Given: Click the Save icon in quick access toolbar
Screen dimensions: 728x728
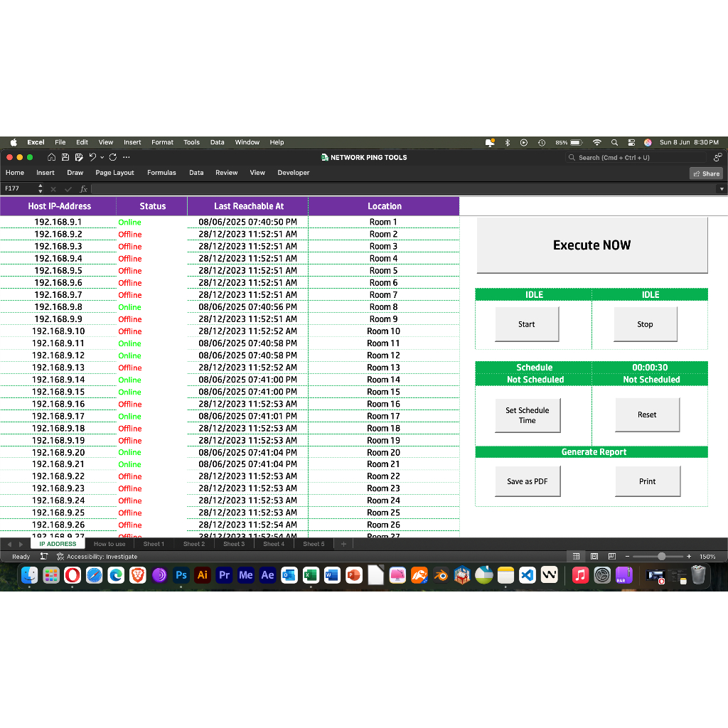Looking at the screenshot, I should click(65, 157).
